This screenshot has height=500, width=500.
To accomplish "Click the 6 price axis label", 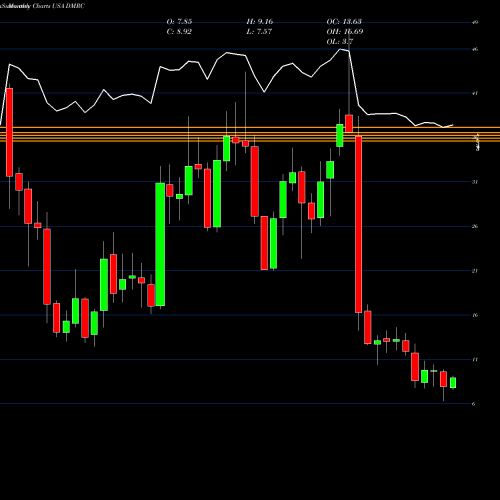I will coord(474,404).
